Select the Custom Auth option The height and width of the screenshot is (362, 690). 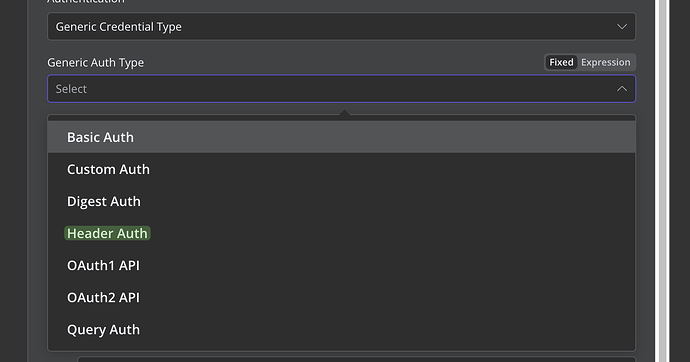(341, 169)
